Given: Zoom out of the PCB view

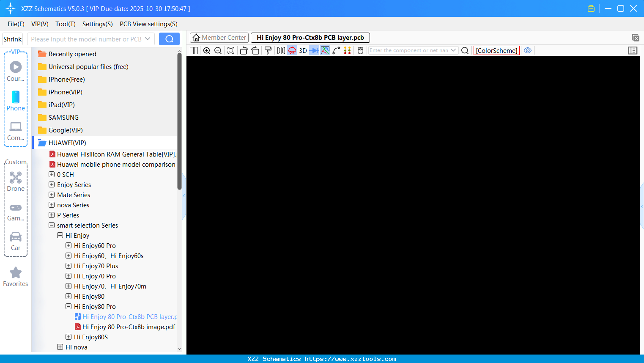Looking at the screenshot, I should [x=218, y=50].
